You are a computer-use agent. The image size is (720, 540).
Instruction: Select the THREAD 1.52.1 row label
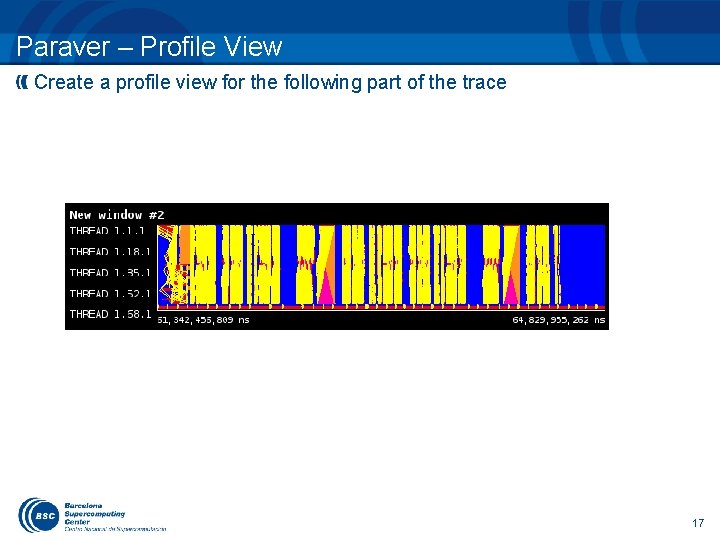110,293
